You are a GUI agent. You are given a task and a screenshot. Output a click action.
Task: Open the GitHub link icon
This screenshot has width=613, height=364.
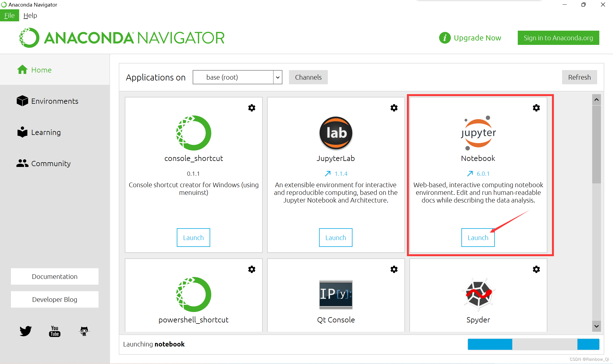click(x=84, y=331)
